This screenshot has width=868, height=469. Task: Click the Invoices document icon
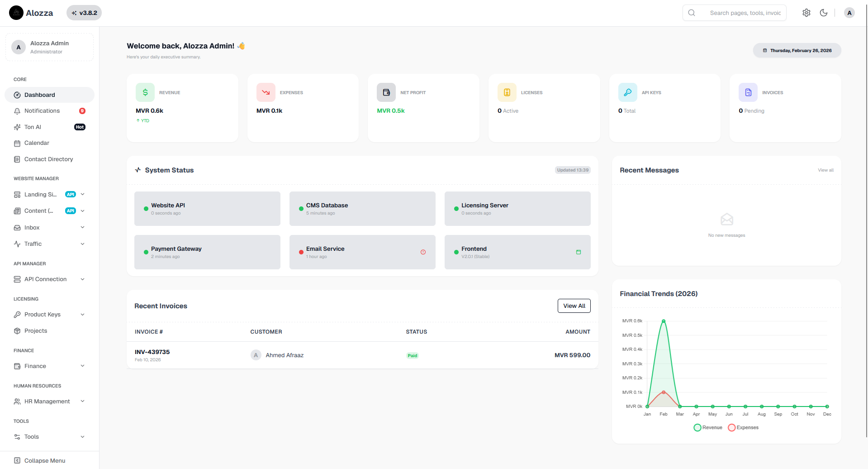(748, 92)
